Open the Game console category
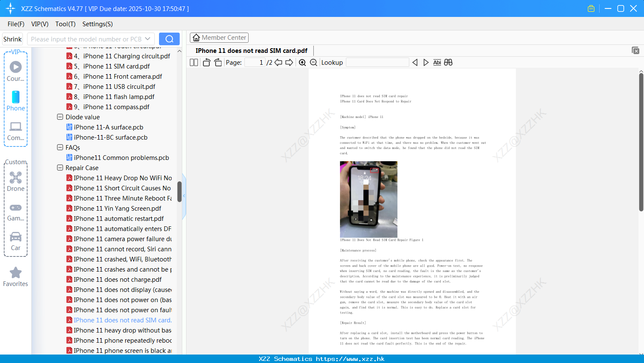The width and height of the screenshot is (644, 363). 16,212
